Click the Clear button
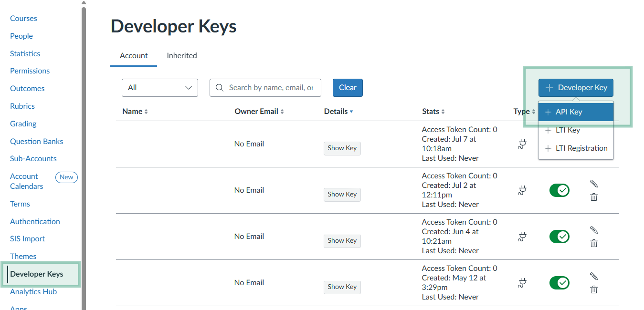Image resolution: width=644 pixels, height=310 pixels. [x=348, y=88]
